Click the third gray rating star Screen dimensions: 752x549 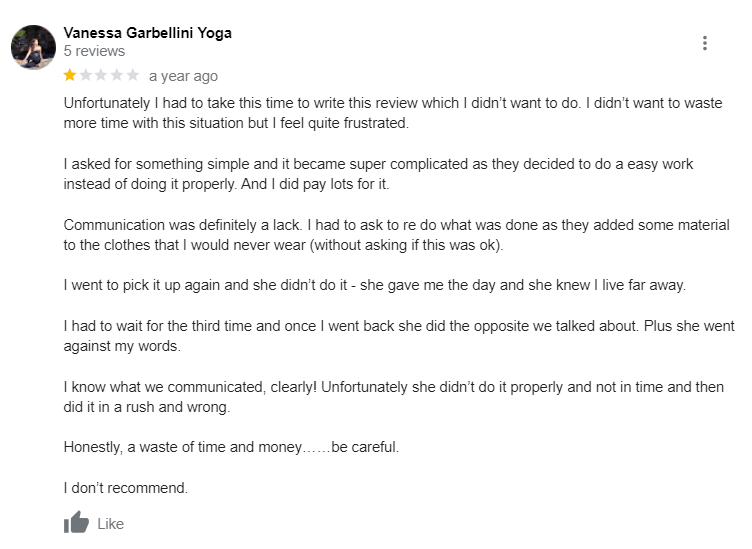(101, 75)
